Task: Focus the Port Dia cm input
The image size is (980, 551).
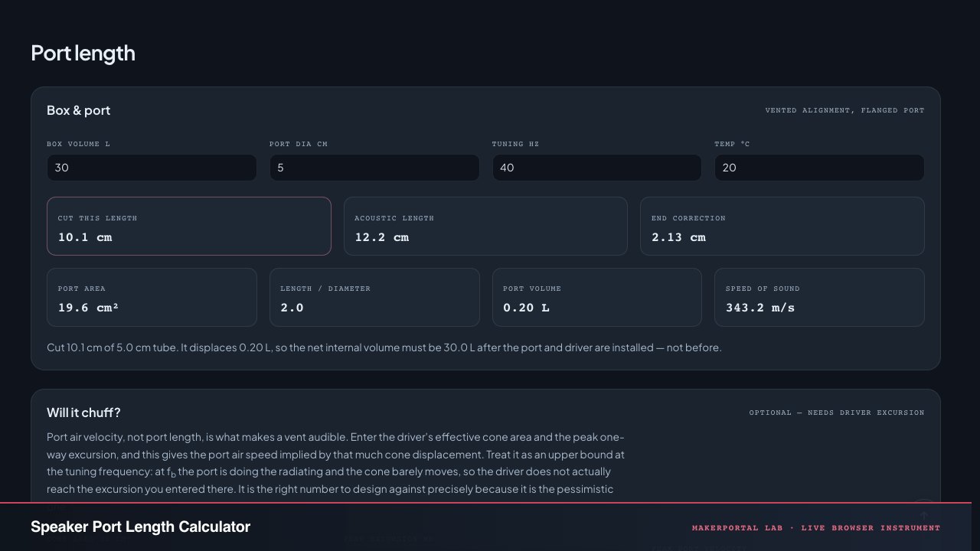Action: tap(374, 168)
